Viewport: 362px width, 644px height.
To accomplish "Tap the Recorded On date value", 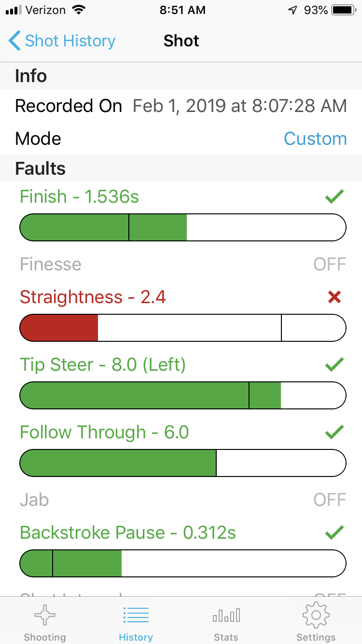I will click(x=239, y=106).
